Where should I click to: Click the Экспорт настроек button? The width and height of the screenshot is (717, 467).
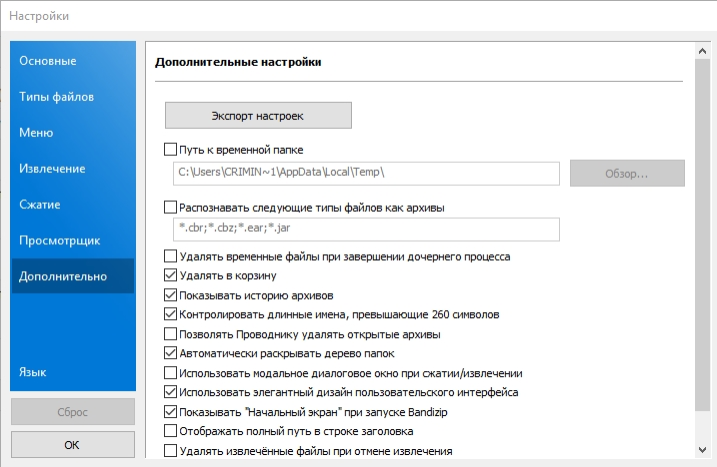coord(258,116)
